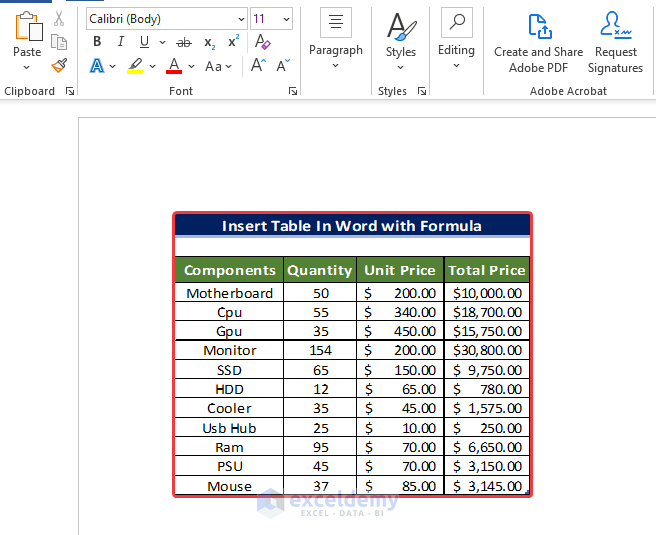Toggle Strikethrough formatting

[184, 42]
